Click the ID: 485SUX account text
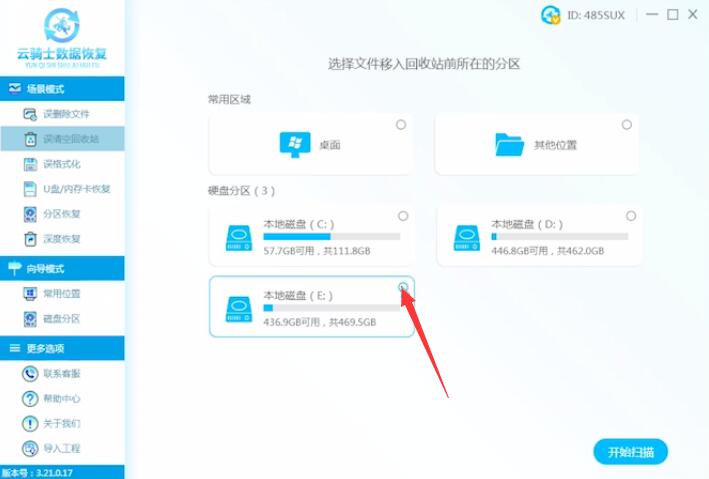 click(596, 15)
